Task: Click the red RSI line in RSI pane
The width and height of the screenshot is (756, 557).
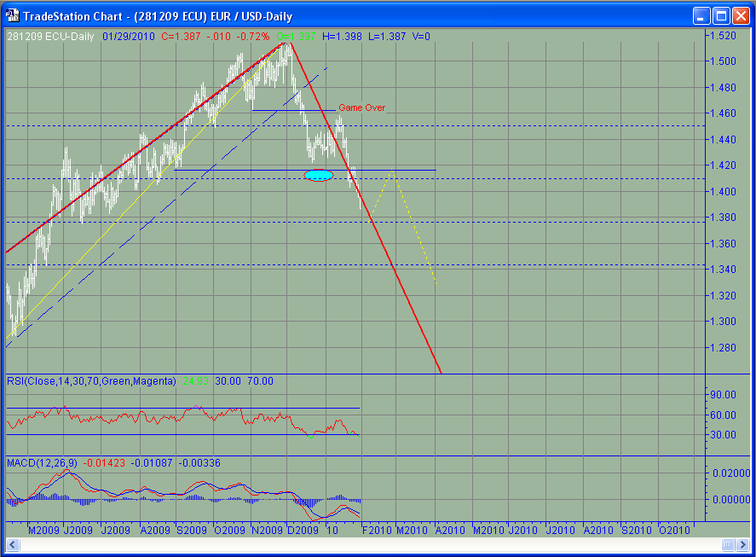Action: [x=170, y=418]
